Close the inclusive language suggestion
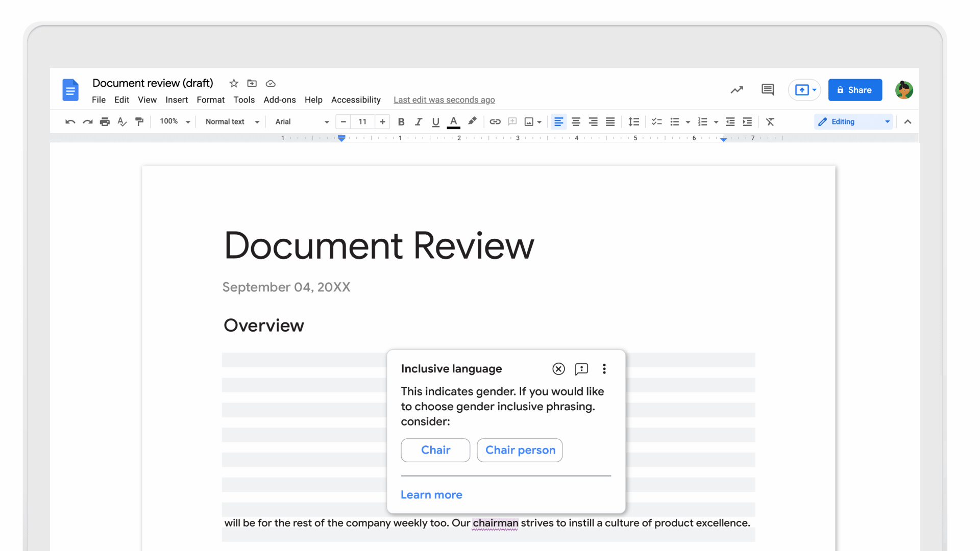Viewport: 980px width, 551px height. click(x=559, y=369)
